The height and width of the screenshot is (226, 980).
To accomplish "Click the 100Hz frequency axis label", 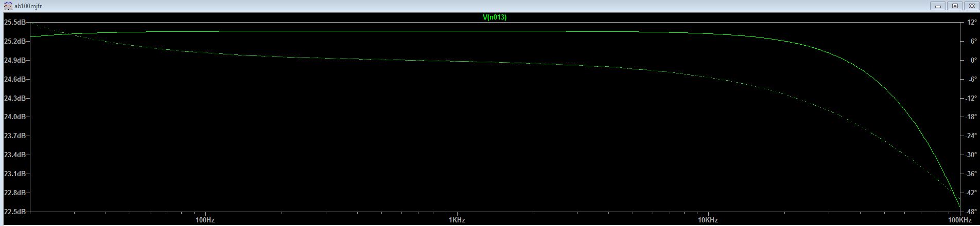I will tap(205, 220).
